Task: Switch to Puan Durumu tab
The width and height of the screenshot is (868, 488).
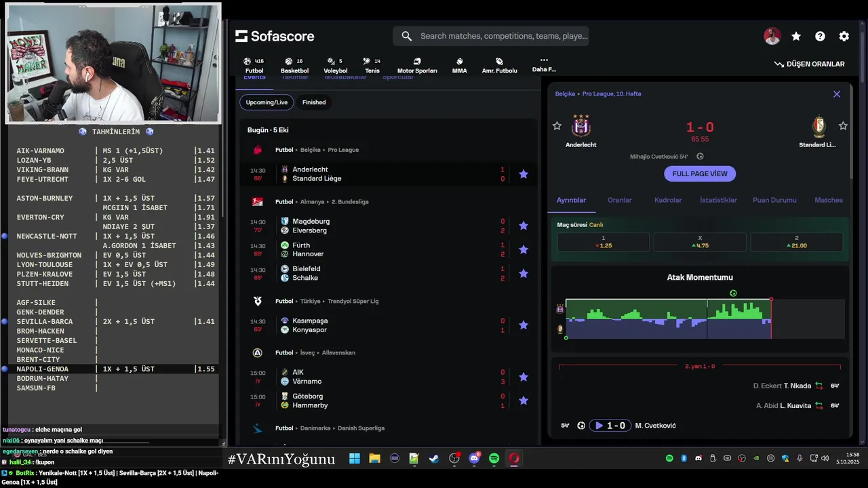Action: click(x=774, y=200)
